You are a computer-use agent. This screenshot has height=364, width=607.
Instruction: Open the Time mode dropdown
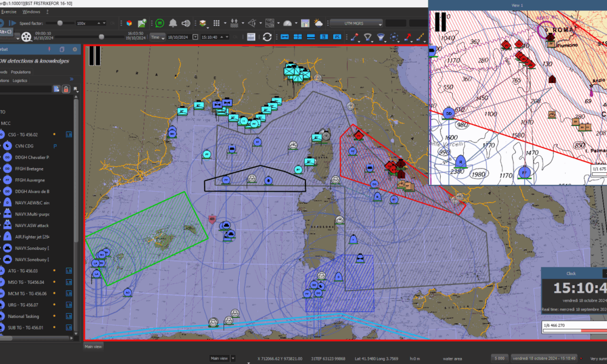(158, 37)
